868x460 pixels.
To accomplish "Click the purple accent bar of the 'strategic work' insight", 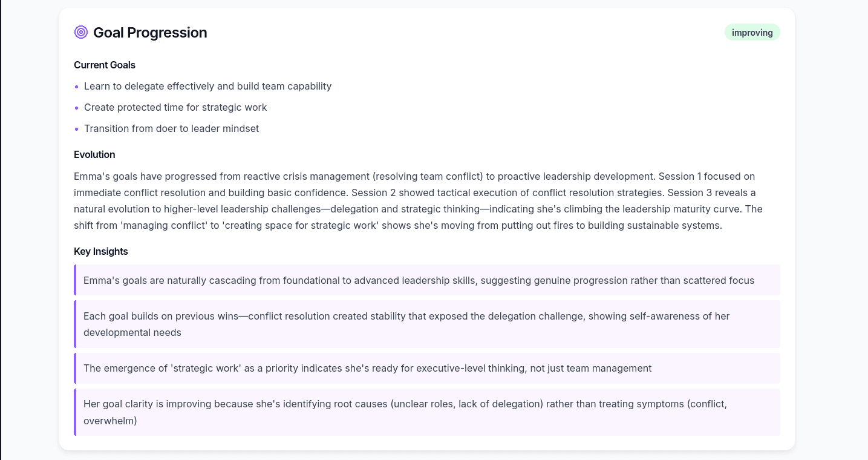I will [75, 368].
